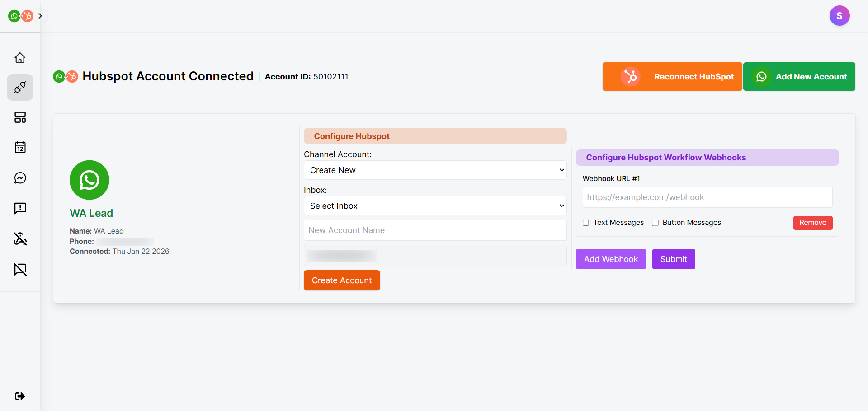Click the New Account Name field
The image size is (868, 411).
(x=435, y=230)
